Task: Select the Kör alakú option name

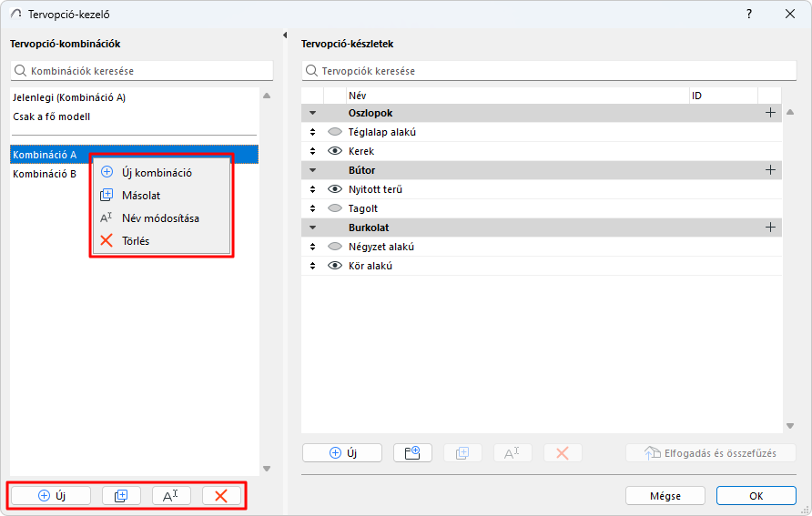Action: [370, 266]
